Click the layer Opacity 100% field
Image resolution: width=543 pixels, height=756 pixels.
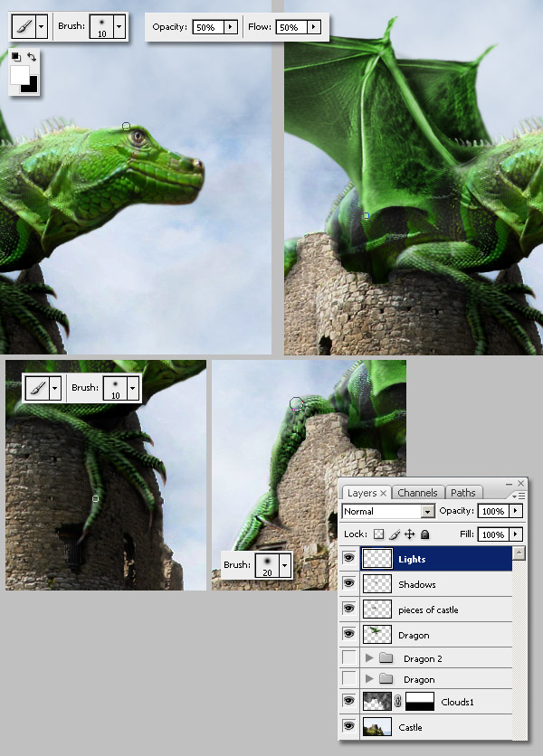pos(494,511)
